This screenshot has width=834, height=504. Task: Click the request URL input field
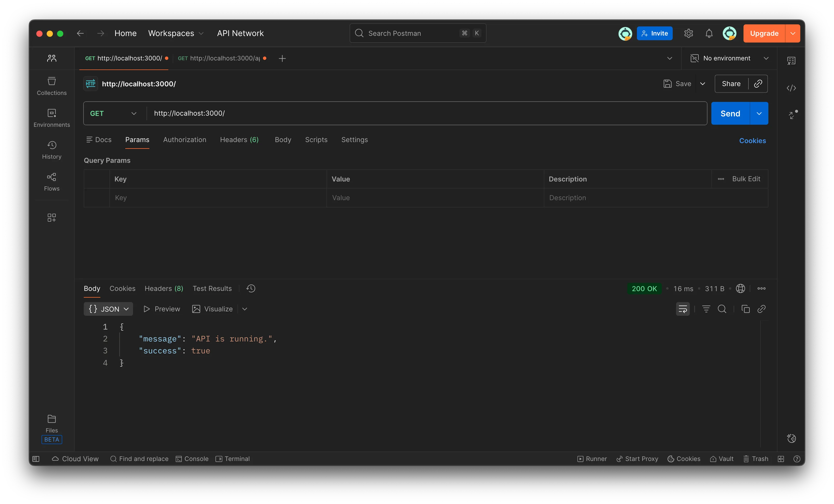coord(427,113)
